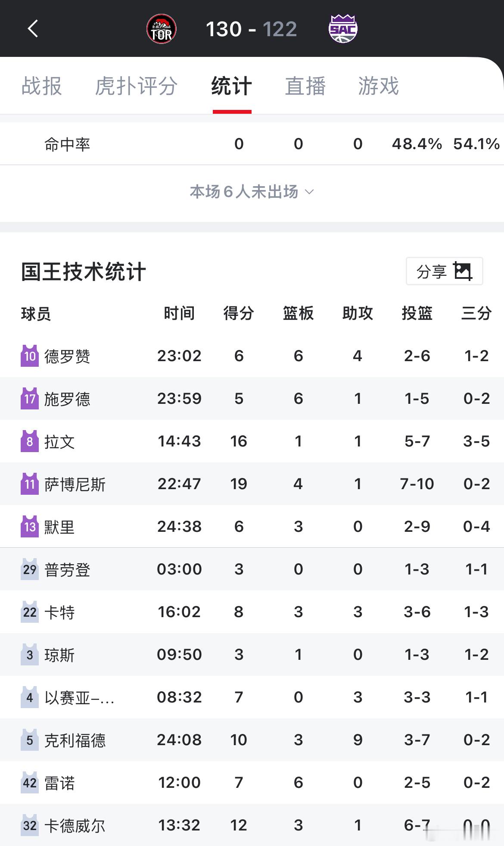This screenshot has height=846, width=504.
Task: Switch to the 战报 tab
Action: 42,86
